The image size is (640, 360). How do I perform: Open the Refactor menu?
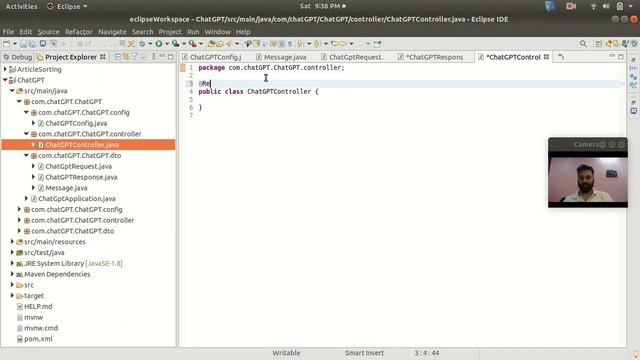tap(79, 32)
